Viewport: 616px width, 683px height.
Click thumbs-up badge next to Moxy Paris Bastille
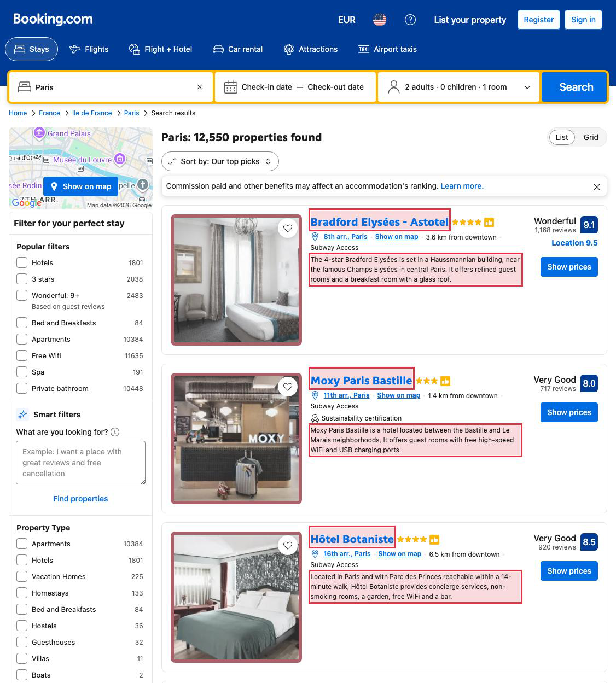(445, 381)
